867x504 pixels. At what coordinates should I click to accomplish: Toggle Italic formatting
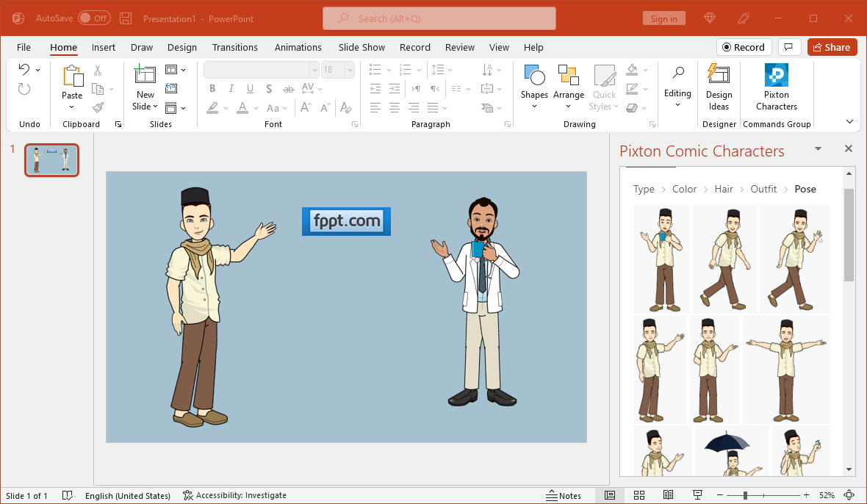(231, 88)
